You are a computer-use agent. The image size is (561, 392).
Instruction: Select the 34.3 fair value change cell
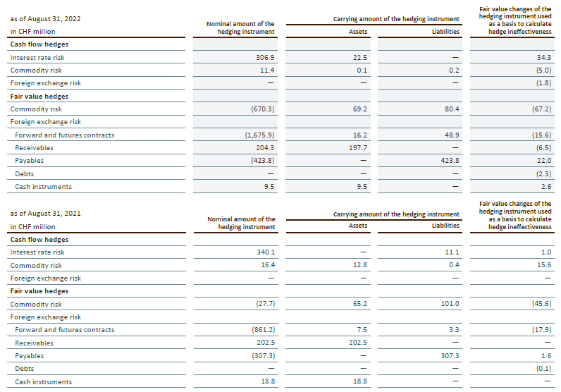tap(542, 57)
